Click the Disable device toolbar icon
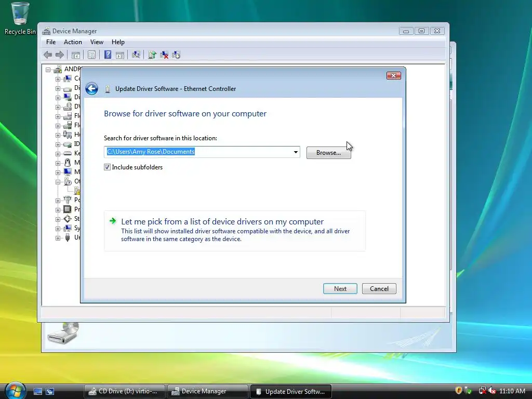This screenshot has height=399, width=532. point(176,55)
